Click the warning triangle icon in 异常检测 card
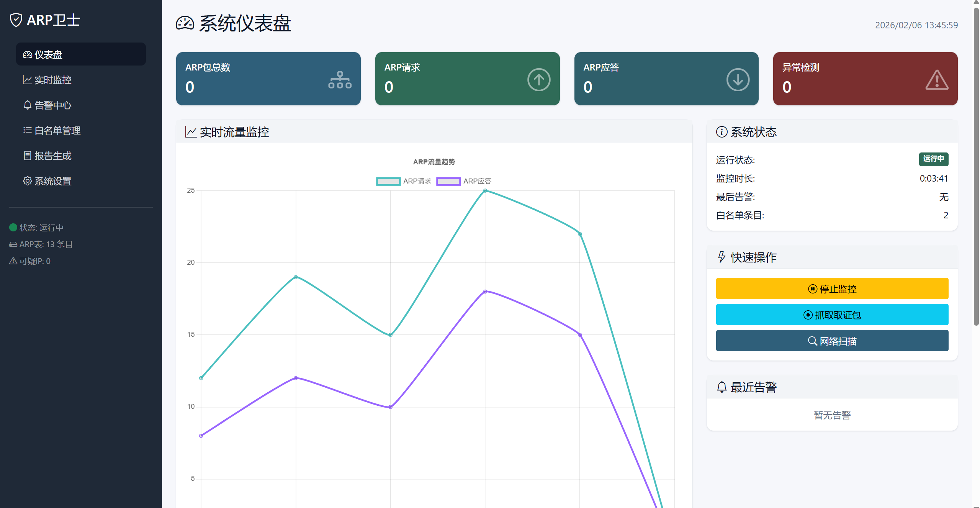 point(937,80)
